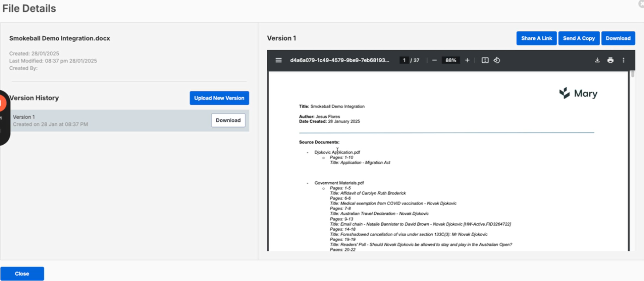
Task: Click the Source Documents heading
Action: tap(319, 142)
